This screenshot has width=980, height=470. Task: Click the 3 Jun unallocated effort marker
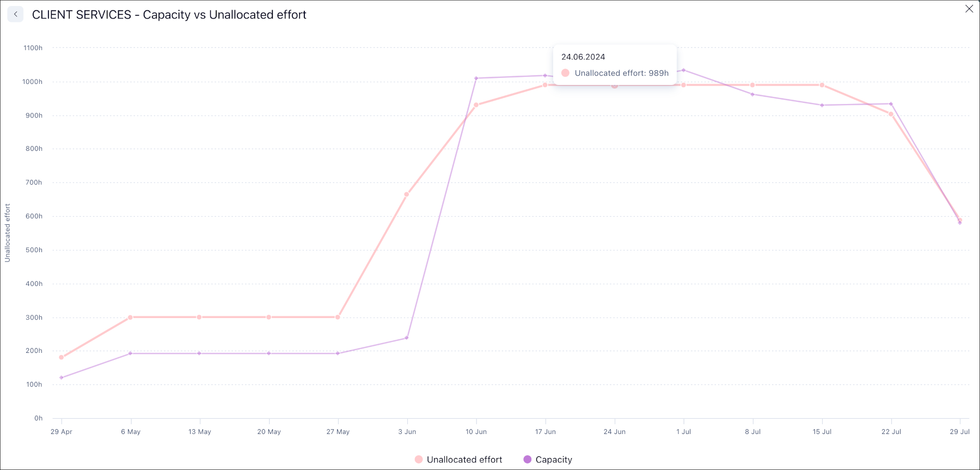click(407, 193)
